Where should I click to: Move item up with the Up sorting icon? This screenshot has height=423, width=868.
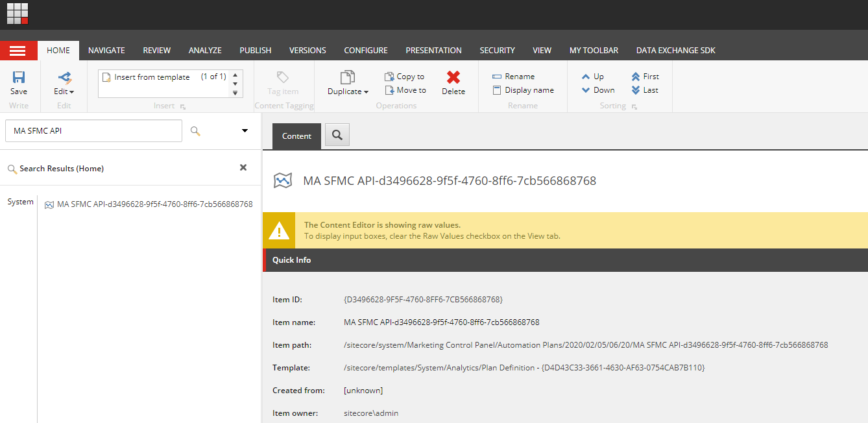click(585, 76)
